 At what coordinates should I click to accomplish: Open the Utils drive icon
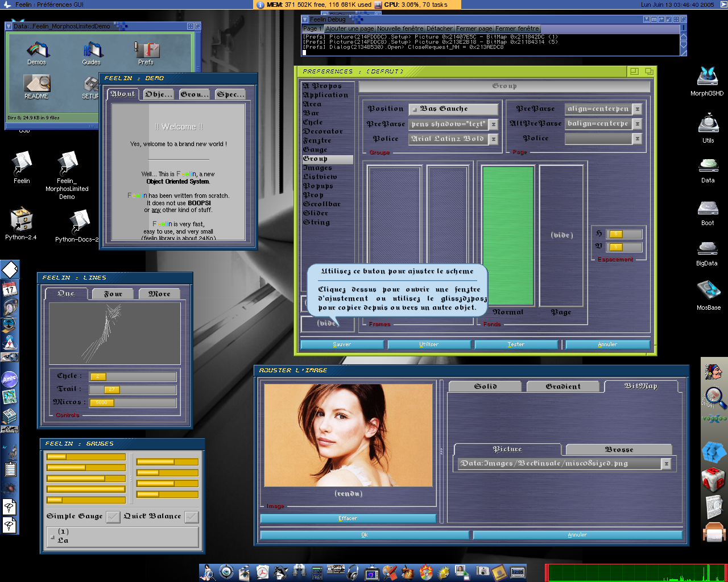tap(708, 124)
